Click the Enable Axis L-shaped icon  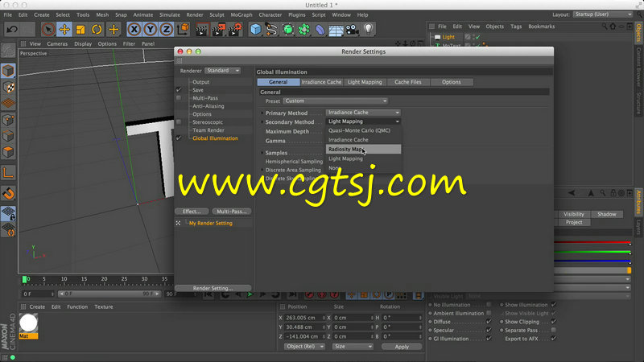[x=8, y=173]
